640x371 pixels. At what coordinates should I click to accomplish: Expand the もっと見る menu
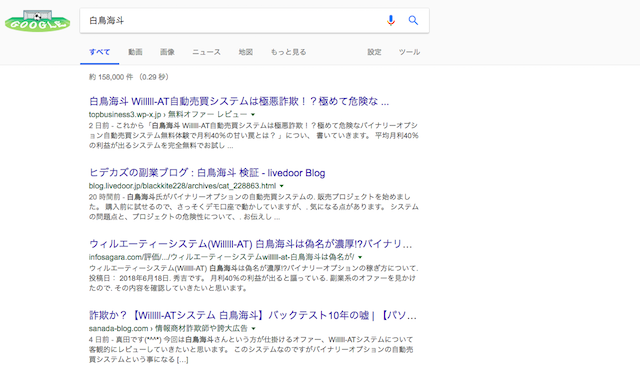288,52
